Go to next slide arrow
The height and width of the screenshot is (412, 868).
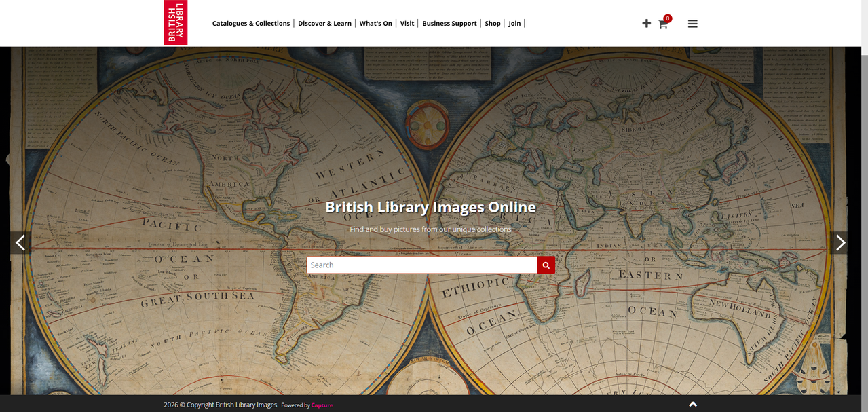tap(840, 242)
